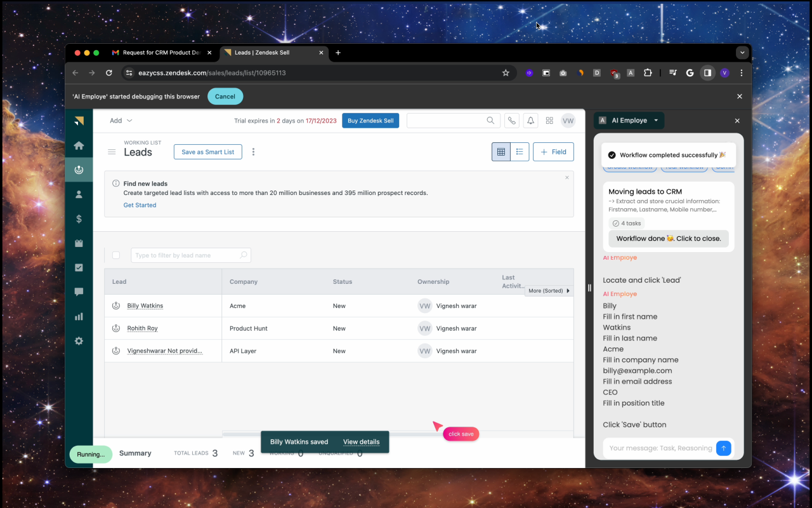Screen dimensions: 812x508
Task: Dismiss the Find new leads banner
Action: point(567,178)
